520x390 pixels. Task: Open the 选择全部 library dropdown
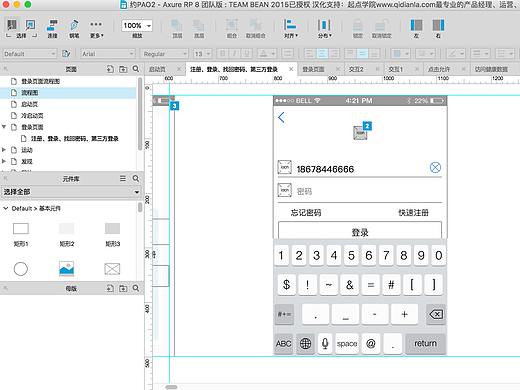[71, 192]
